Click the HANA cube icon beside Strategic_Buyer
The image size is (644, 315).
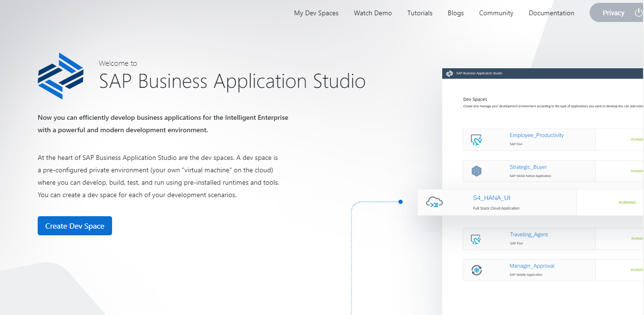(476, 171)
